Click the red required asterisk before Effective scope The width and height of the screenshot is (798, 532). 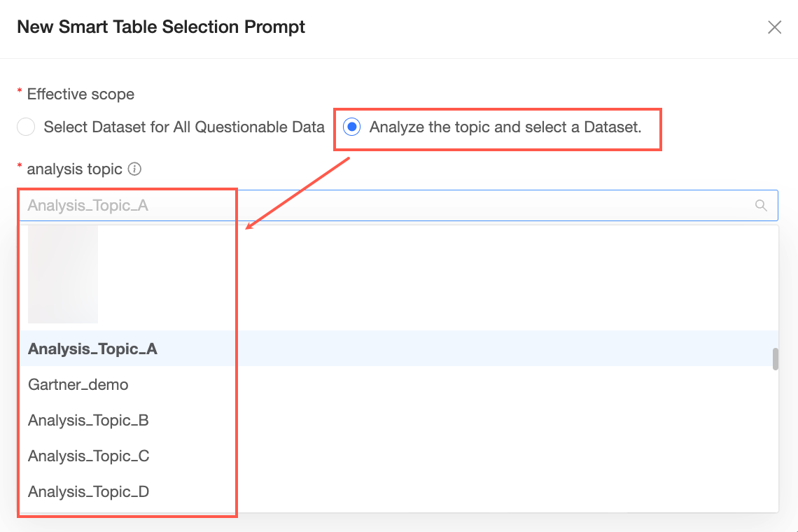20,92
